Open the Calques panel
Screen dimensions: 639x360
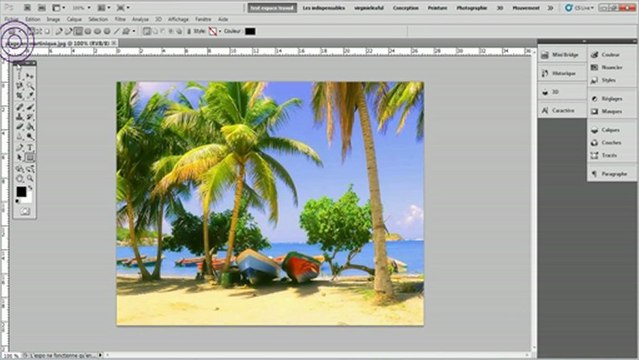click(611, 130)
